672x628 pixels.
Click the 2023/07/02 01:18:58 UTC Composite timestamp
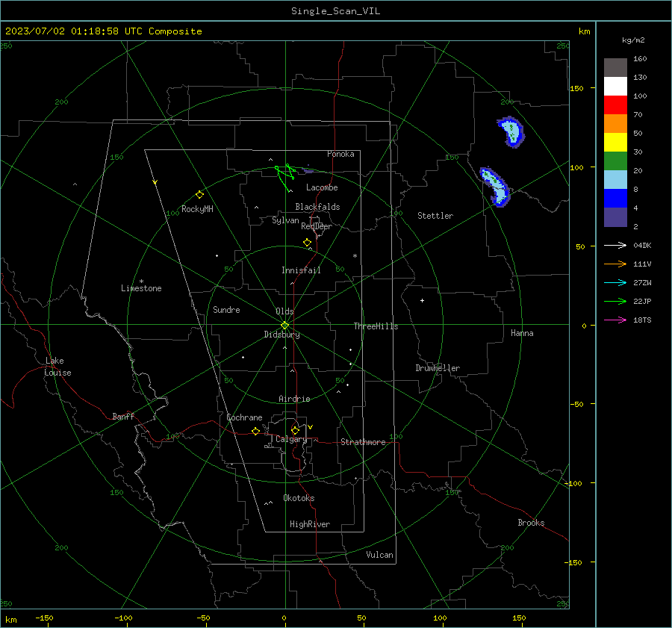[103, 31]
